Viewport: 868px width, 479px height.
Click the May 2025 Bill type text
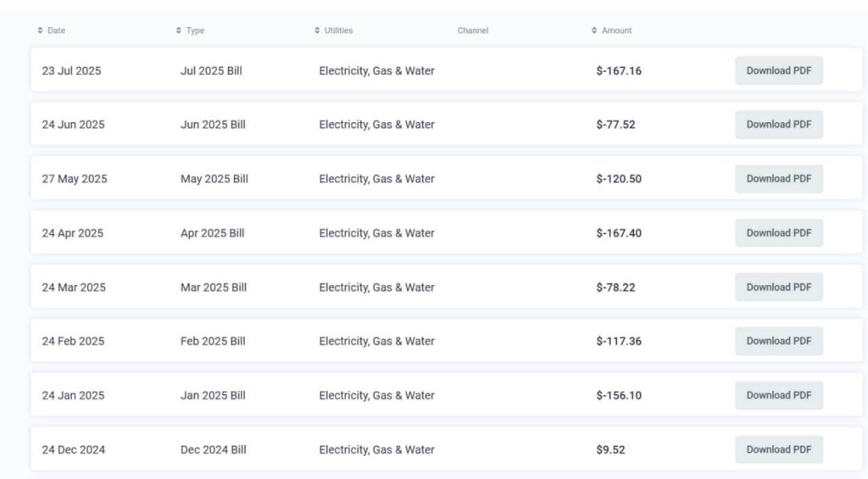214,179
